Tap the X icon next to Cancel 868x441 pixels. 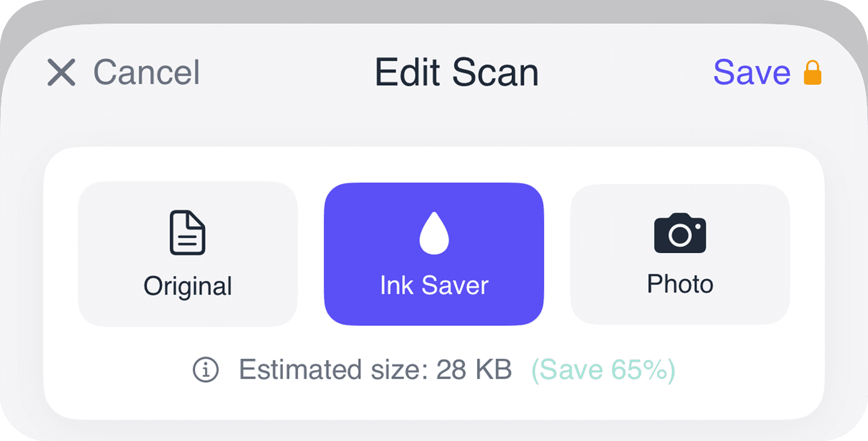(x=62, y=73)
